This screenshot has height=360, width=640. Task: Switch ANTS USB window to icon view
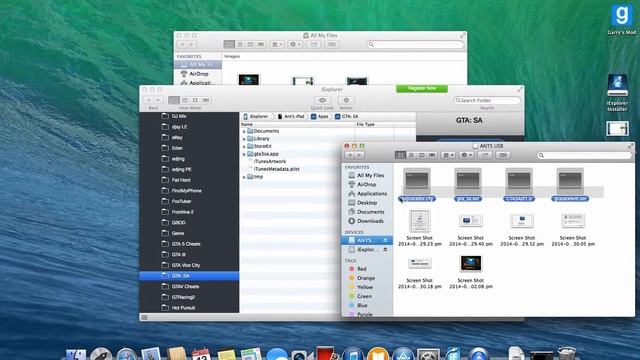coord(400,155)
